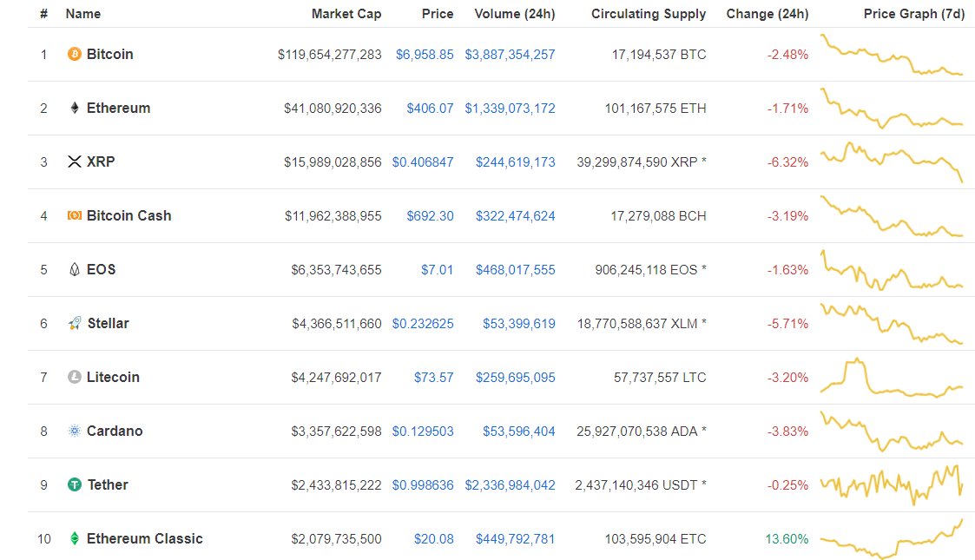Click Litecoin volume $259,695,095
Image resolution: width=975 pixels, height=560 pixels.
point(516,378)
